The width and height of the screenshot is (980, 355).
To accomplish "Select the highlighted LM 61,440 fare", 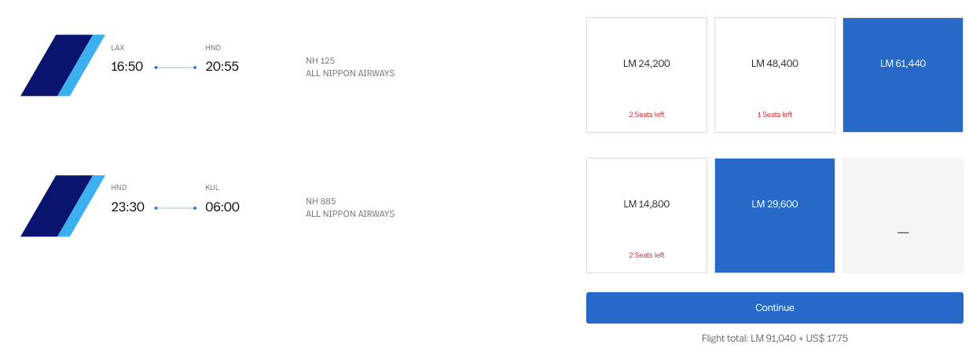I will 902,75.
